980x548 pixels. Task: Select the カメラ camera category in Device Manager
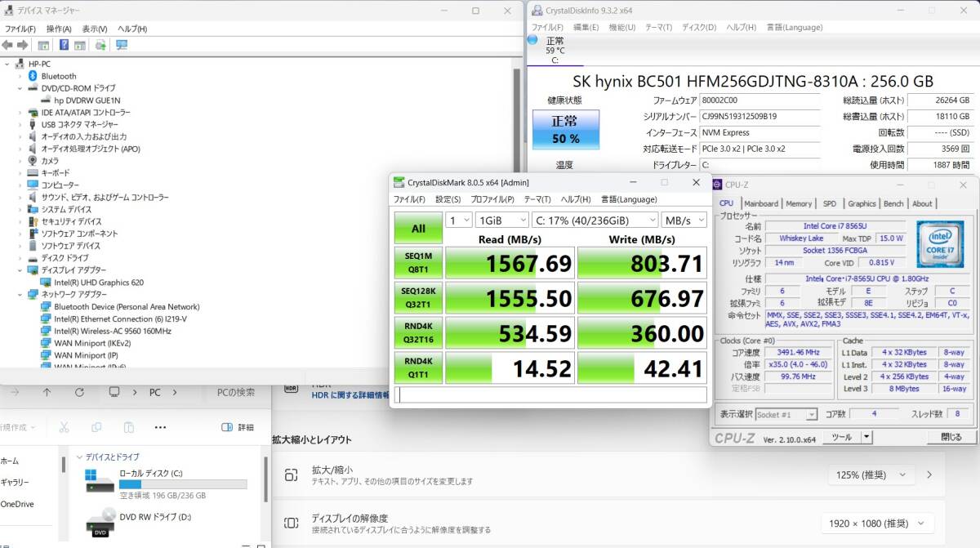[x=49, y=161]
